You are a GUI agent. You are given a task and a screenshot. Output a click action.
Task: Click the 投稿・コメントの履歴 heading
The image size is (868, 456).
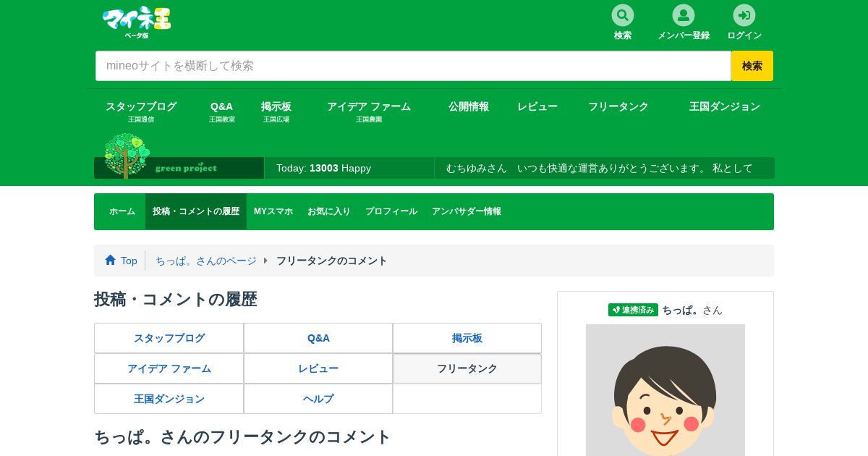coord(176,300)
